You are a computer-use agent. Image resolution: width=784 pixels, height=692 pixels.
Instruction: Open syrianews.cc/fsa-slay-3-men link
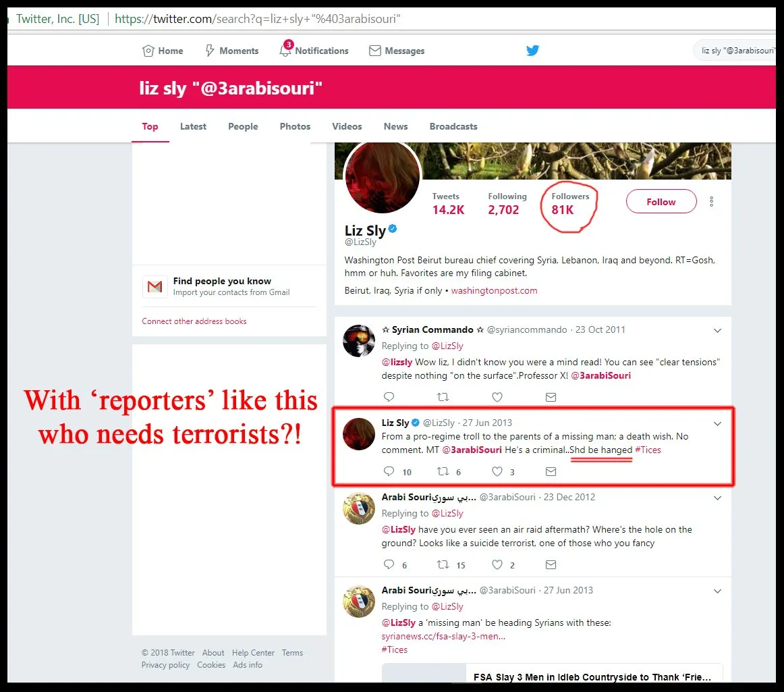443,636
